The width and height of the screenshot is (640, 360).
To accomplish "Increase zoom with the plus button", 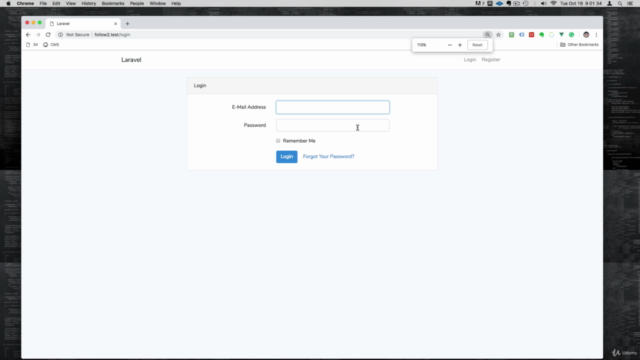I will (x=460, y=45).
